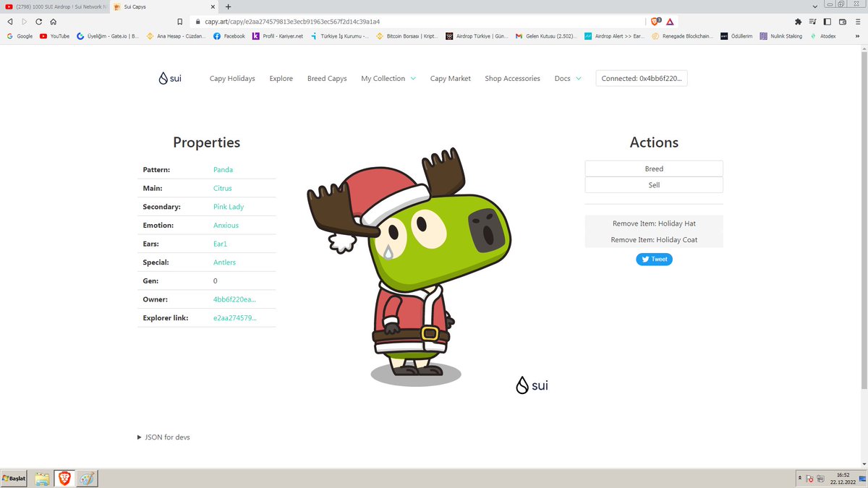
Task: Open Brave Rewards triangle icon
Action: coord(670,21)
